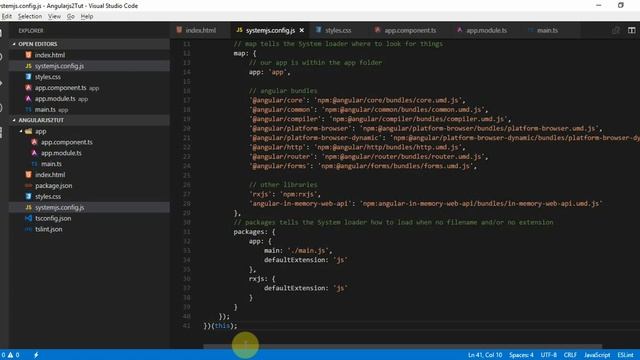Open main.ts in Open Editors list
The width and height of the screenshot is (640, 360).
click(45, 110)
